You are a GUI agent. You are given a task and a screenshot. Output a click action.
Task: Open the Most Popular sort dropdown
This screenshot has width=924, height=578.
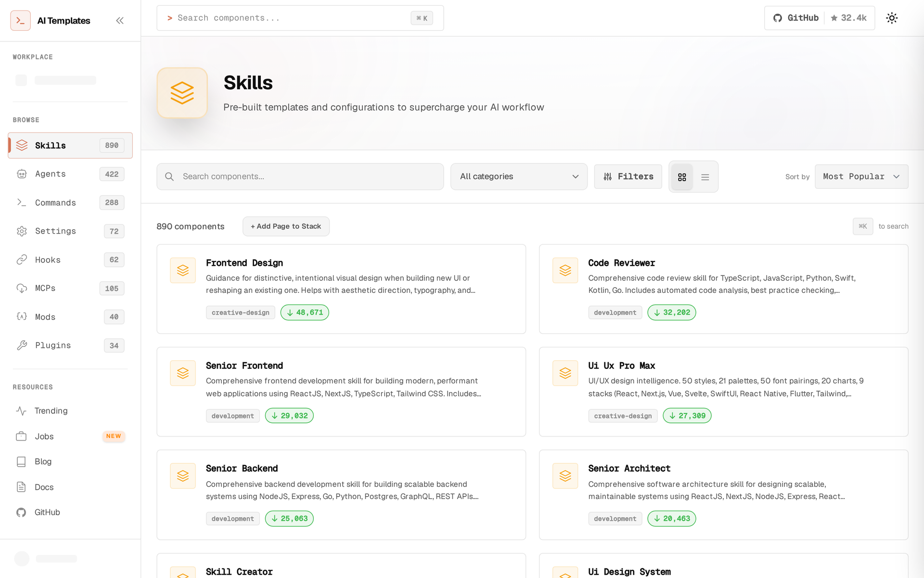click(x=861, y=176)
